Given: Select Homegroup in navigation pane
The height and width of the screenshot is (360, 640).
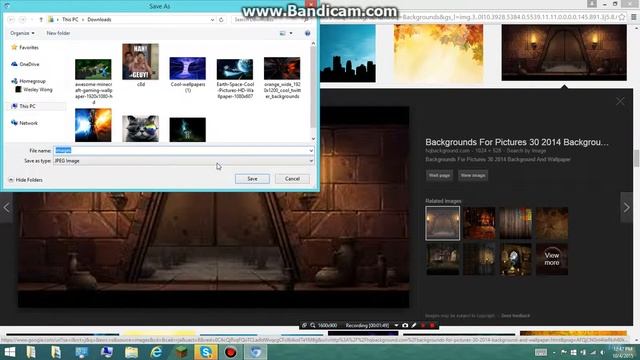Looking at the screenshot, I should (x=29, y=81).
